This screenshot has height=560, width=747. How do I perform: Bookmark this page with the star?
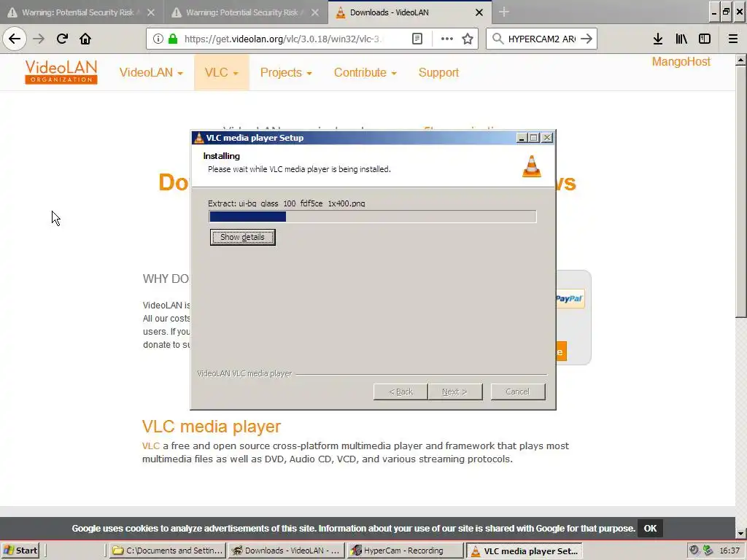(x=468, y=39)
